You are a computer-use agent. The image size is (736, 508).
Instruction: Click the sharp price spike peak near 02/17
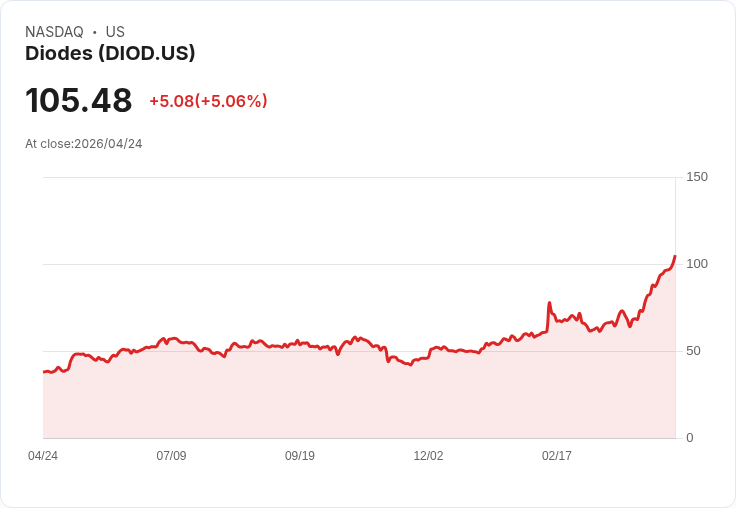pyautogui.click(x=549, y=303)
